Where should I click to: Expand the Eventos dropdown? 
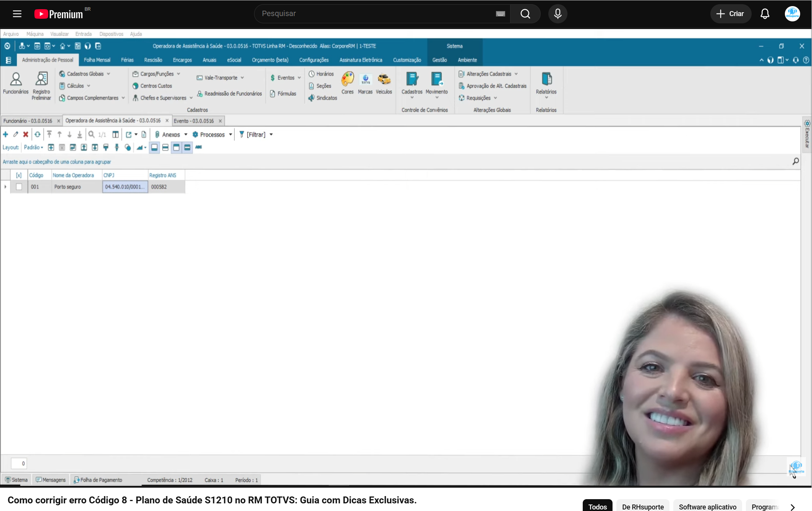coord(299,78)
